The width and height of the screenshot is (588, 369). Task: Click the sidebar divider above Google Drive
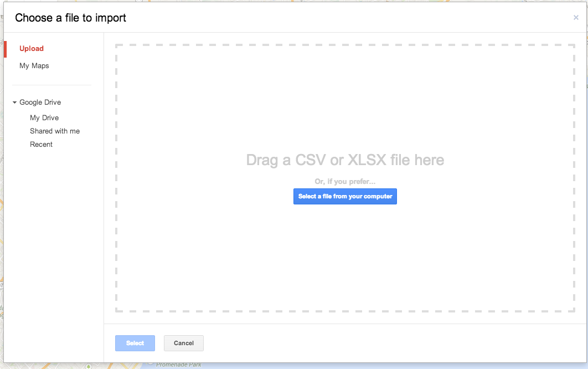(52, 85)
